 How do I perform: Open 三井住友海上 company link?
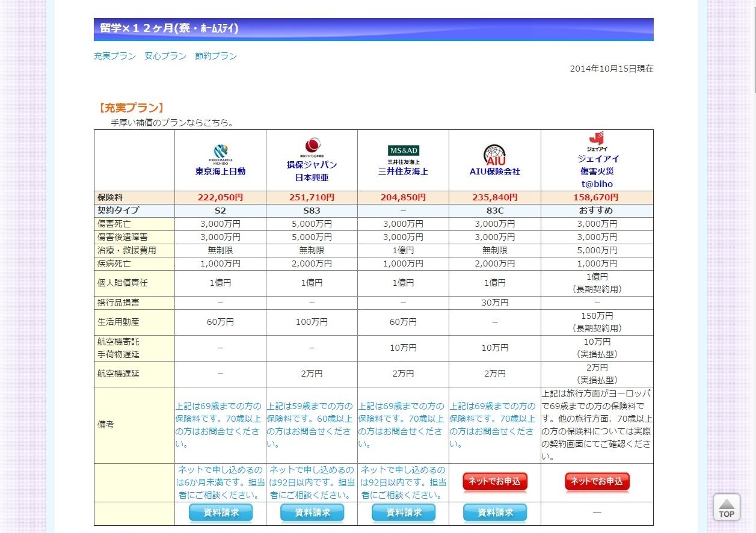click(403, 171)
